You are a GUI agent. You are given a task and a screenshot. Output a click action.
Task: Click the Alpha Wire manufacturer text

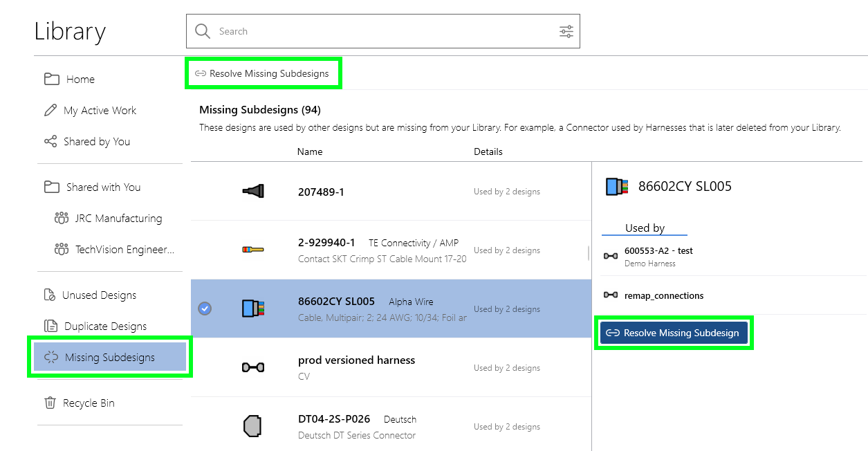coord(411,302)
